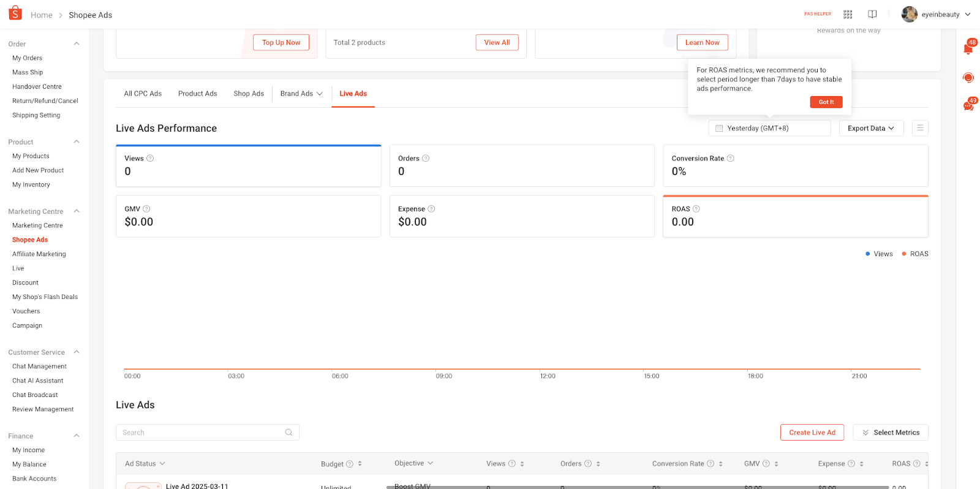980x489 pixels.
Task: Click the Budget column help icon
Action: [x=350, y=464]
